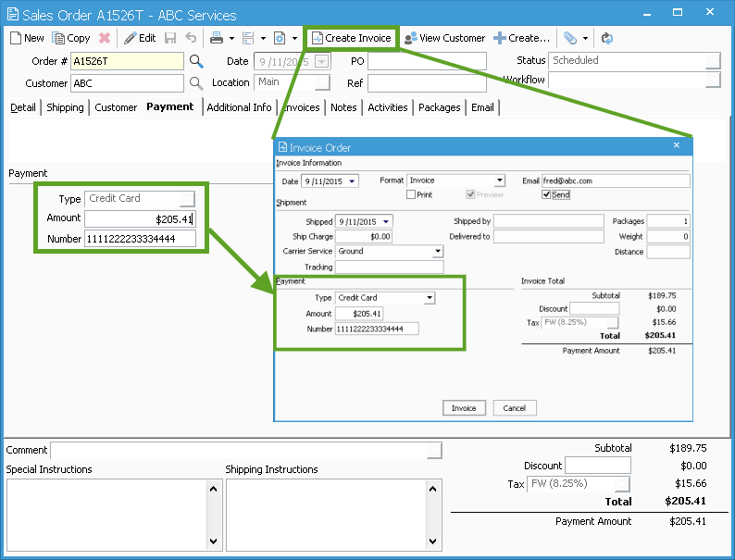
Task: Click the PO input field
Action: point(427,61)
